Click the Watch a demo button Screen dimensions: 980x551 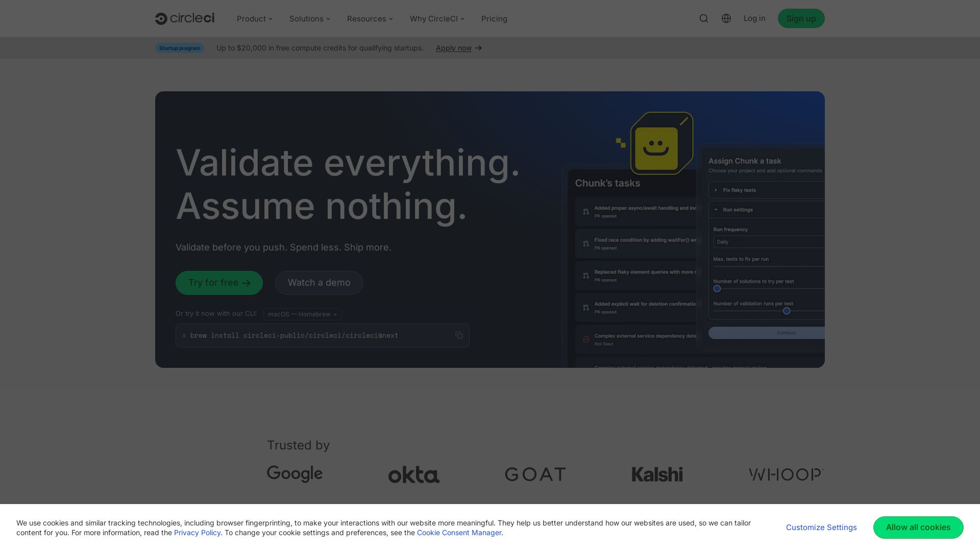pos(319,283)
